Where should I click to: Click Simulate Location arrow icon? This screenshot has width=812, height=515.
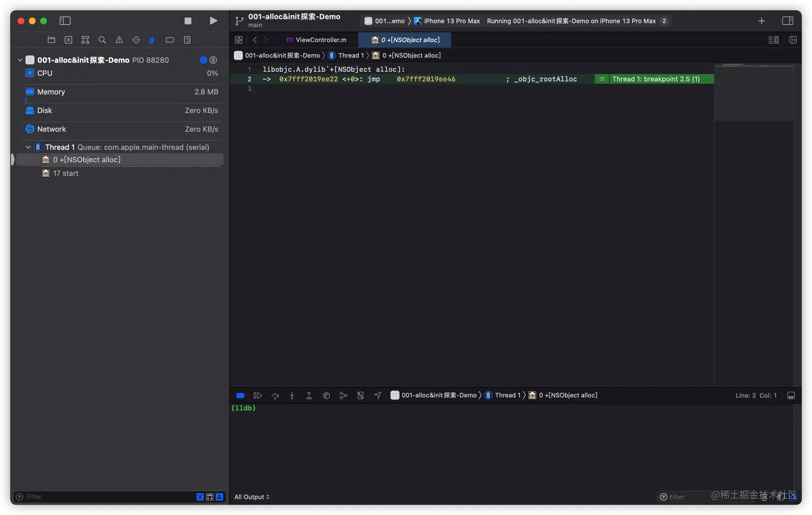click(x=378, y=395)
